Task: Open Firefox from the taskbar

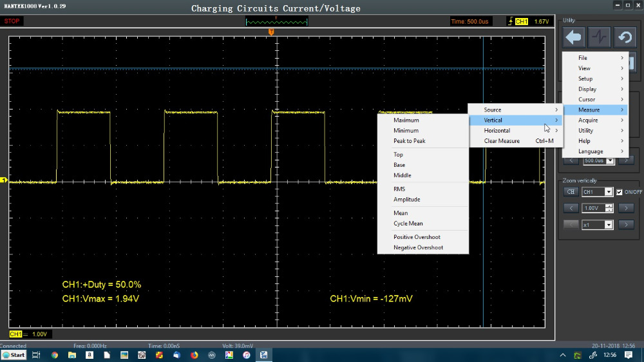Action: point(194,355)
